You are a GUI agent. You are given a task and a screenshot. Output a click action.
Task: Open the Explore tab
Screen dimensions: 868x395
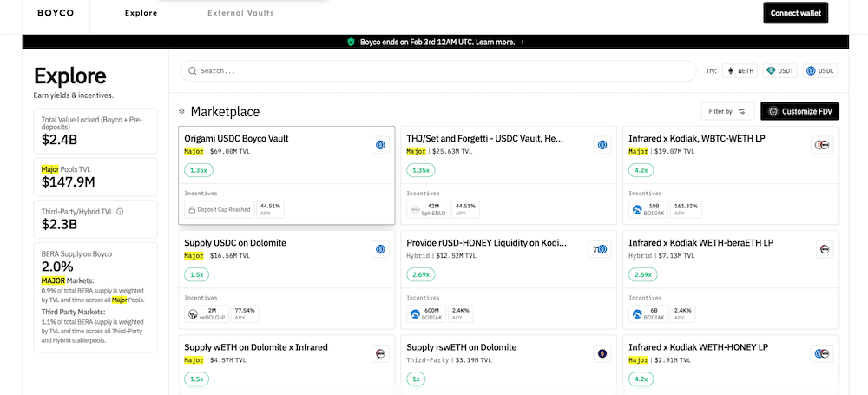point(141,13)
